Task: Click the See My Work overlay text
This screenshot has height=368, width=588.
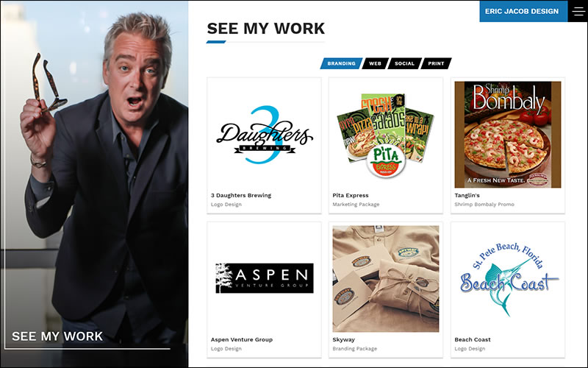Action: pos(57,336)
